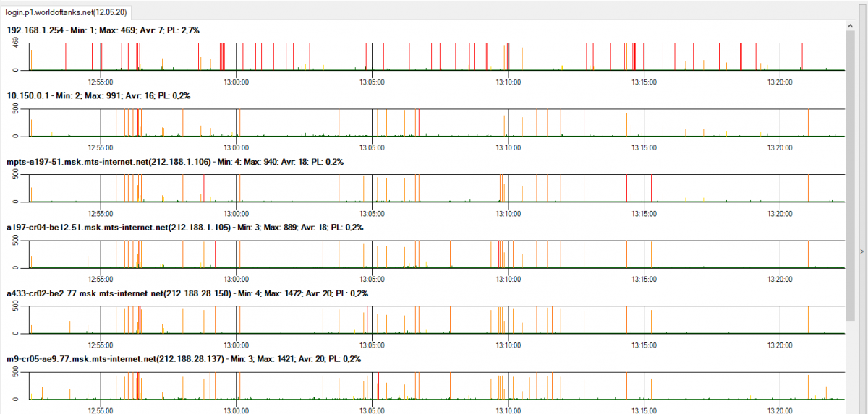Click the vertical scrollbar up arrow
The width and height of the screenshot is (868, 414).
tap(851, 26)
